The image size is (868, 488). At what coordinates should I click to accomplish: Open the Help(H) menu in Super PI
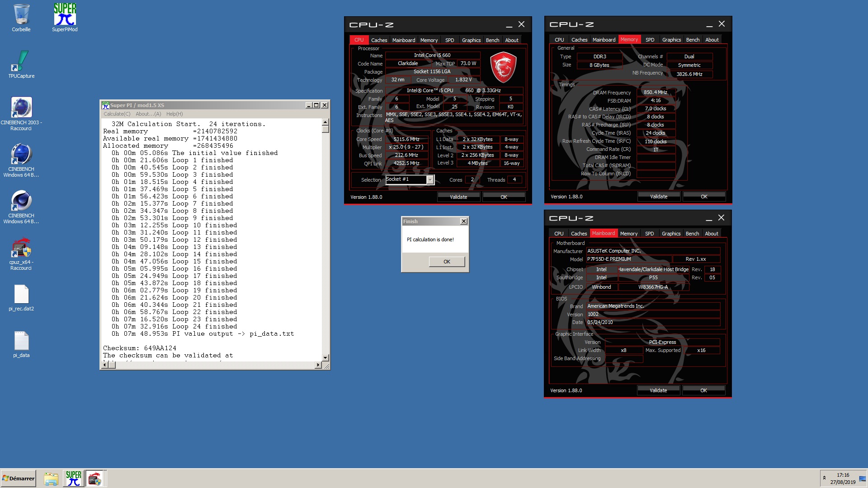[175, 114]
